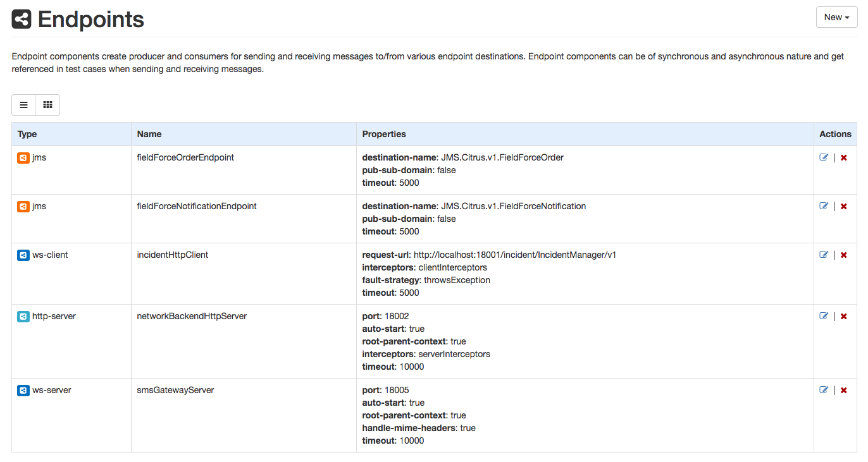Click the incidentHttpClient name
The height and width of the screenshot is (462, 868).
coord(173,255)
